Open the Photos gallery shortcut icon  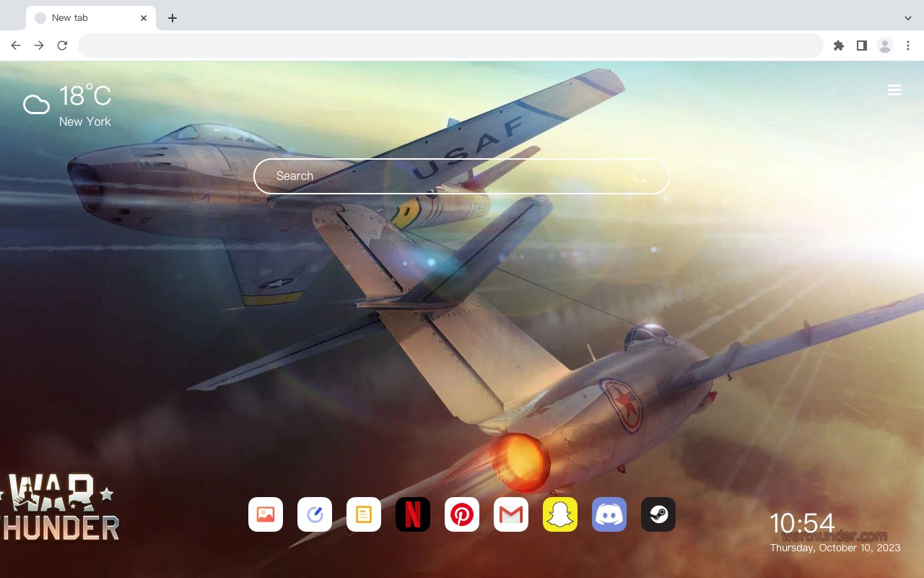pos(266,514)
